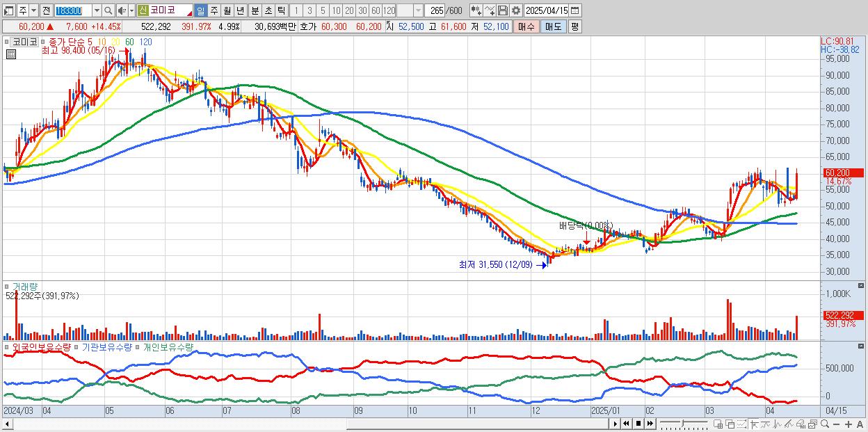Image resolution: width=868 pixels, height=432 pixels.
Task: Click the 거래량 volume panel label
Action: pos(25,286)
